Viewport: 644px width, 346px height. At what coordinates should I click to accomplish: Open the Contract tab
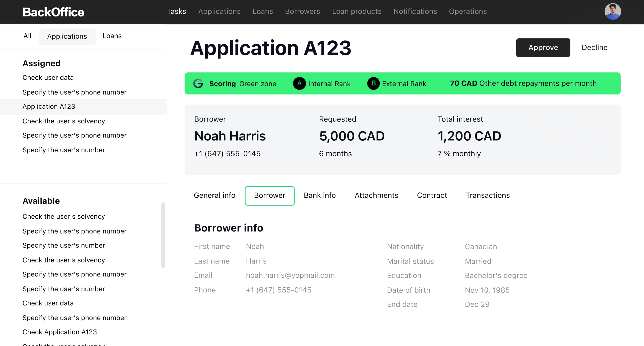432,195
